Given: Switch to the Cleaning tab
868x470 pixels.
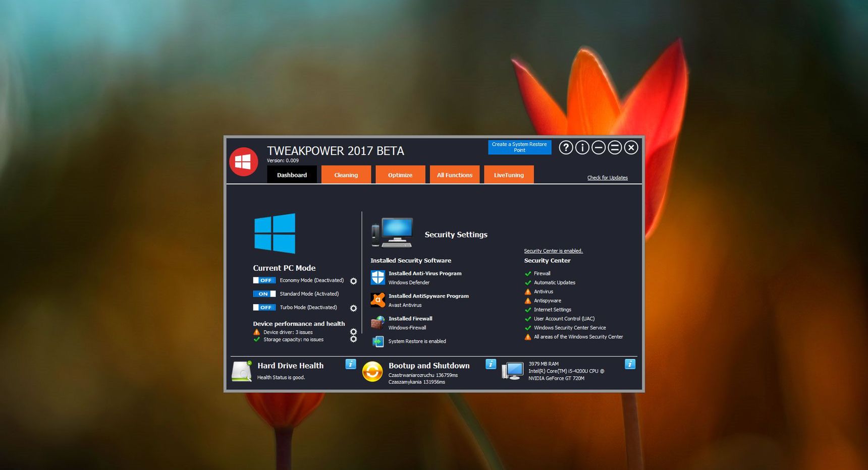Looking at the screenshot, I should click(346, 174).
